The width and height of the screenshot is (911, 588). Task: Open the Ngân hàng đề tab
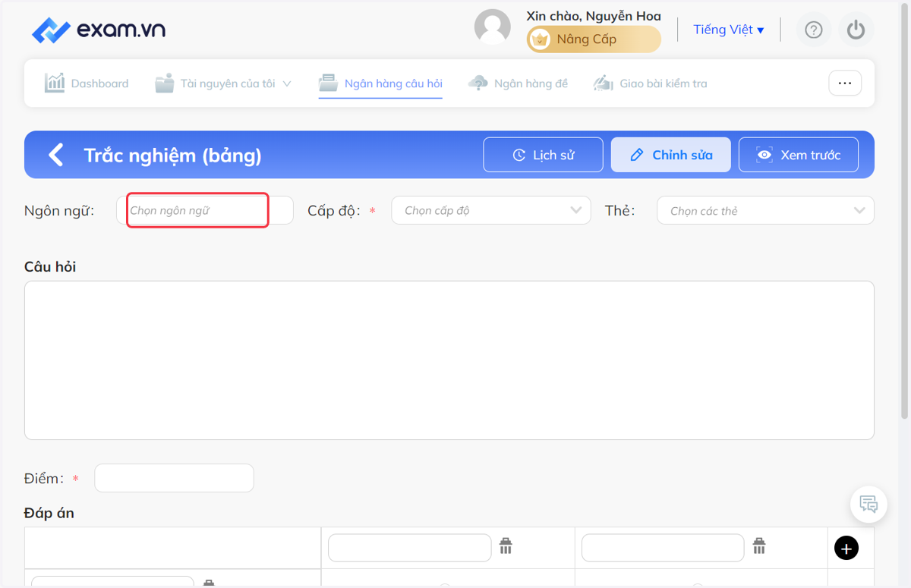pos(519,83)
